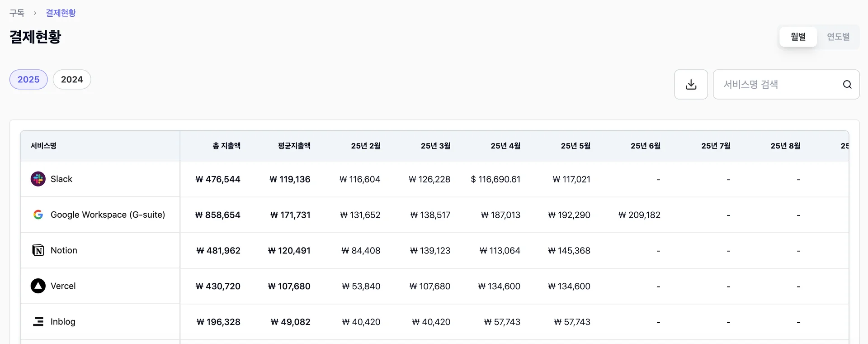868x344 pixels.
Task: Open the Google Workspace (G-suite) row name
Action: (108, 215)
